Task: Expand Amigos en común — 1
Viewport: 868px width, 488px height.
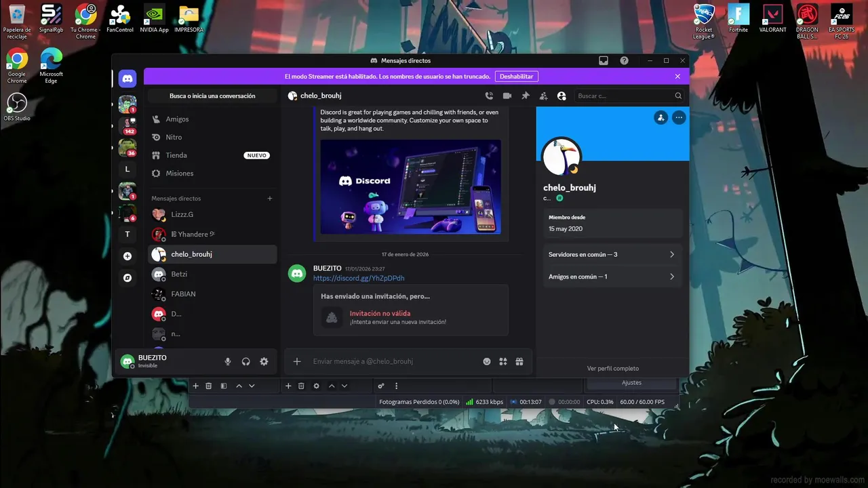Action: [x=612, y=277]
